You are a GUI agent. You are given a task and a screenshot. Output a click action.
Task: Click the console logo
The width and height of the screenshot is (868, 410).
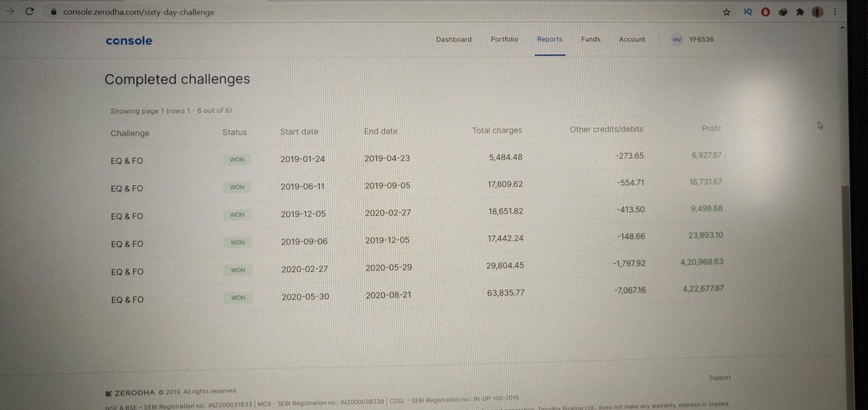click(x=129, y=40)
